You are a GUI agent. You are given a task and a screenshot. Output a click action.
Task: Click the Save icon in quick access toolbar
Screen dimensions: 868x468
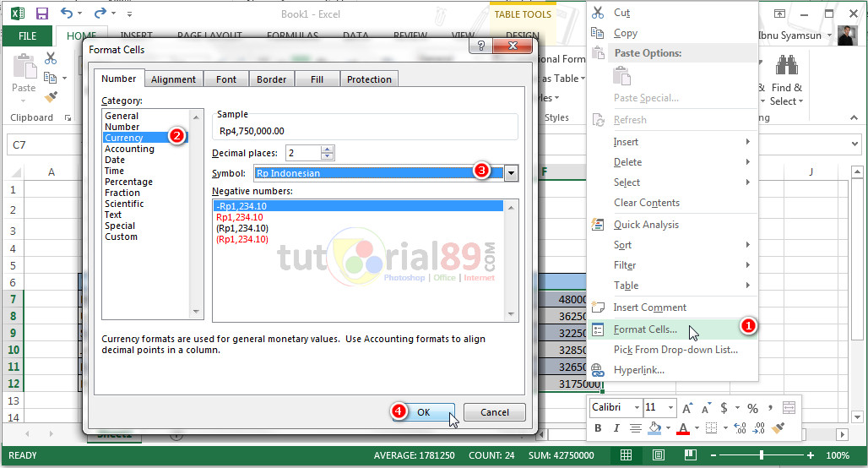point(42,14)
